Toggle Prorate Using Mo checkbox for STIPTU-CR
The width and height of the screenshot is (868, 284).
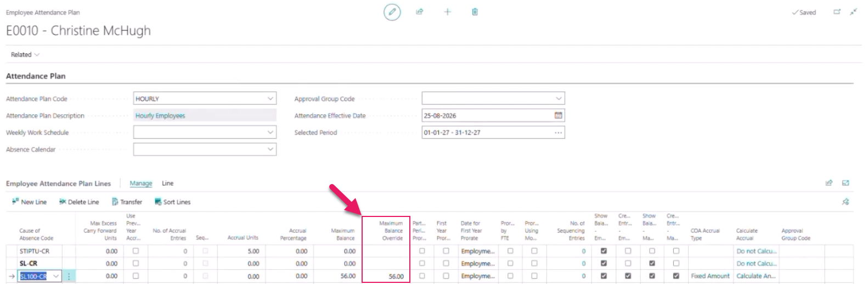click(x=534, y=251)
